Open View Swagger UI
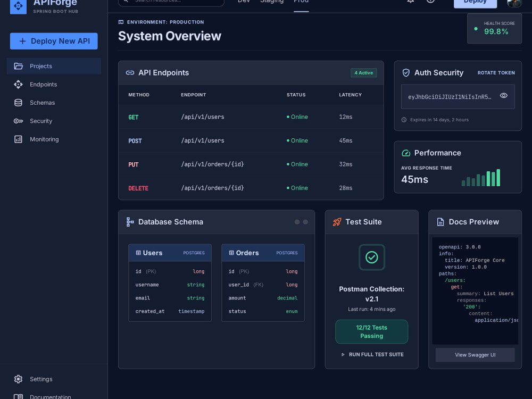Image resolution: width=532 pixels, height=399 pixels. 475,355
